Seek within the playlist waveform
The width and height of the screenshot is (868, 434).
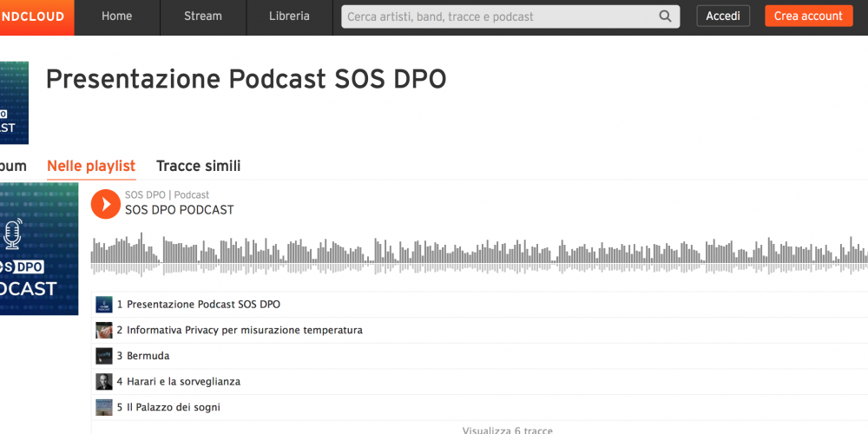[479, 254]
